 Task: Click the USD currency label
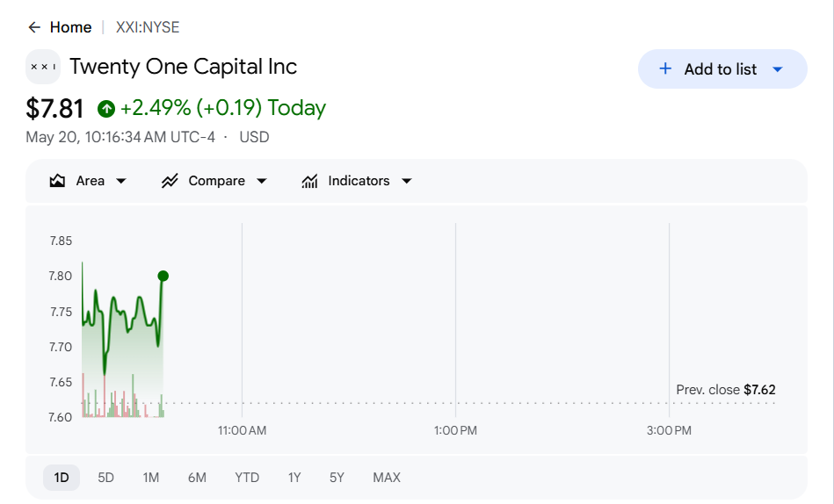click(x=254, y=137)
